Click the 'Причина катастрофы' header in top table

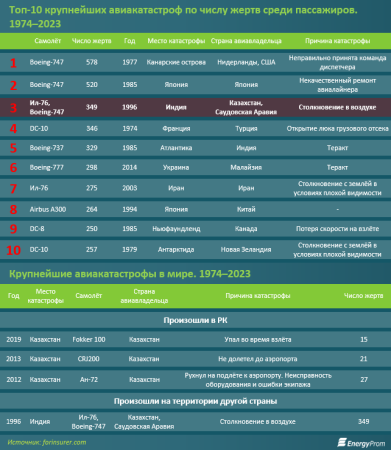337,41
